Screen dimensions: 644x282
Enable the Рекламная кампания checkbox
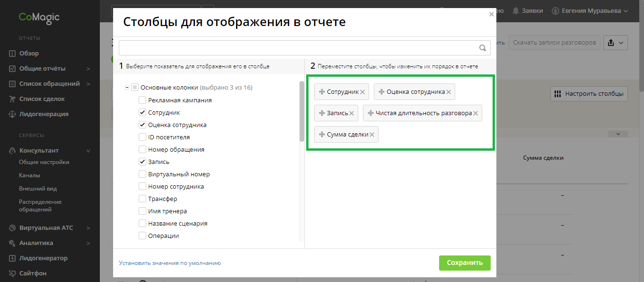point(142,100)
